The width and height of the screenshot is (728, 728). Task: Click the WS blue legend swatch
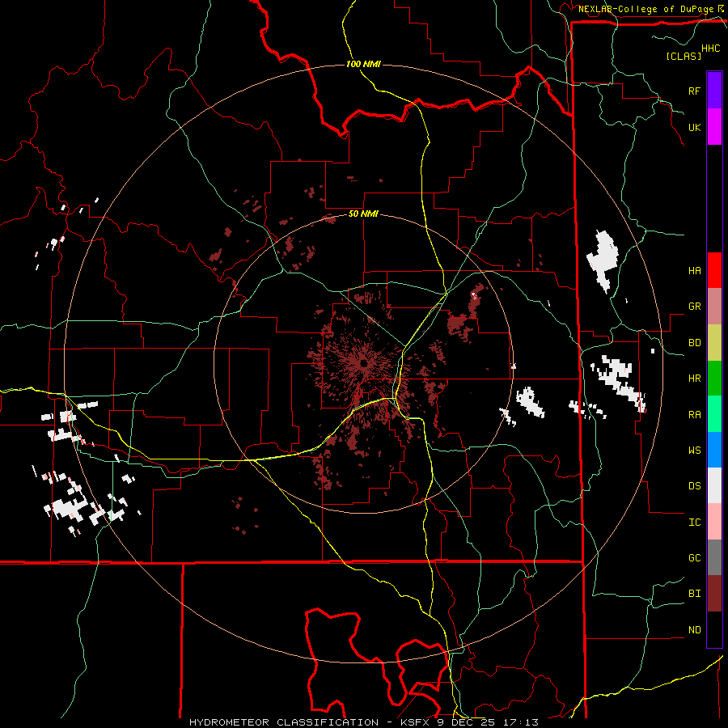(x=714, y=450)
